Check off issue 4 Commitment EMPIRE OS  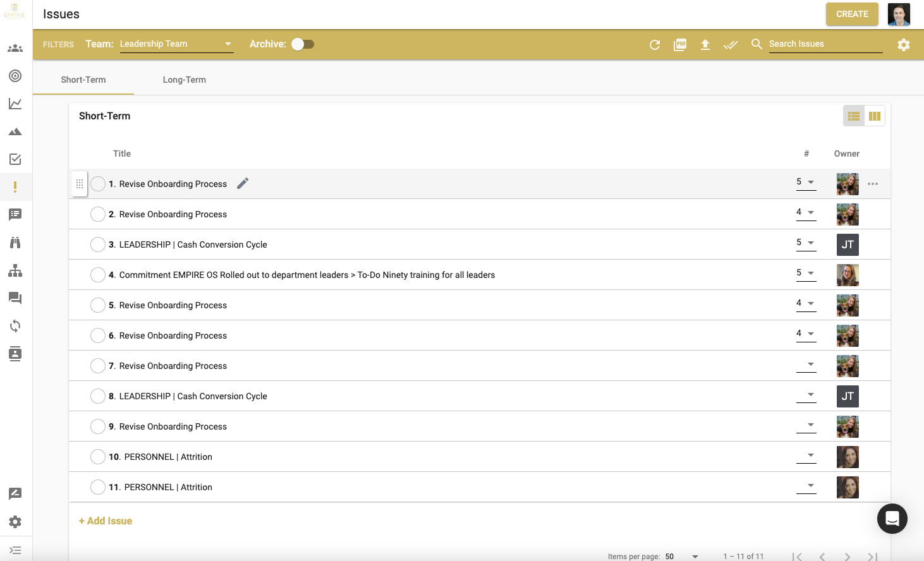pos(98,275)
